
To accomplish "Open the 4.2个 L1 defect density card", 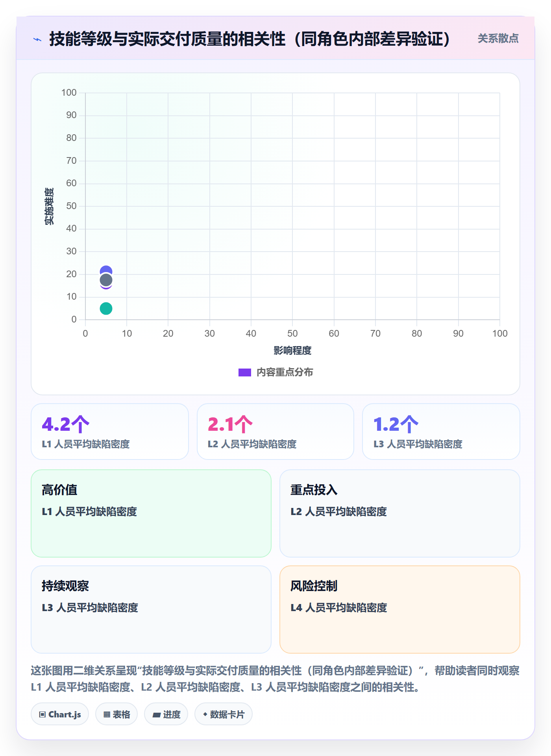I will click(110, 432).
